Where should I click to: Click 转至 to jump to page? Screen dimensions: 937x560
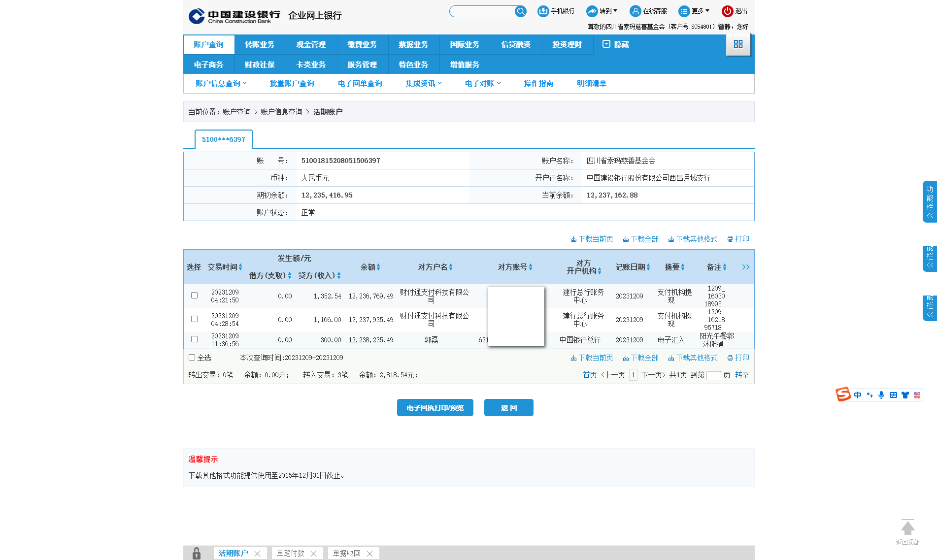(x=742, y=375)
